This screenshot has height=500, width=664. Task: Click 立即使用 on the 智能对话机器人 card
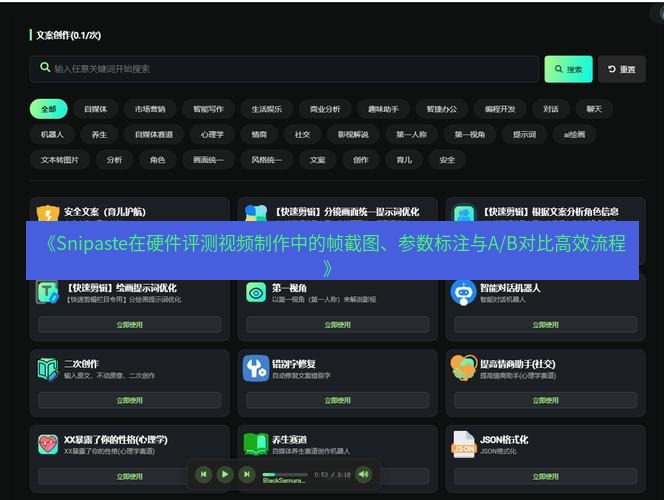click(x=545, y=324)
